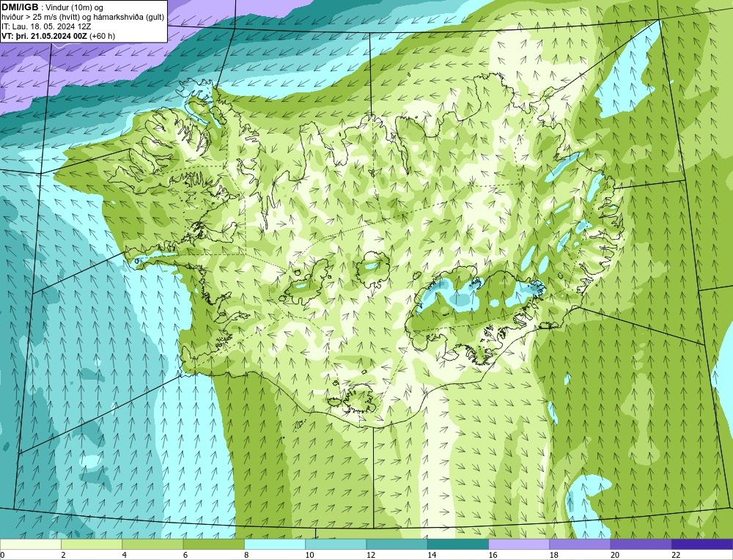Click the 14–16 m/s dark teal legend swatch

click(x=458, y=544)
